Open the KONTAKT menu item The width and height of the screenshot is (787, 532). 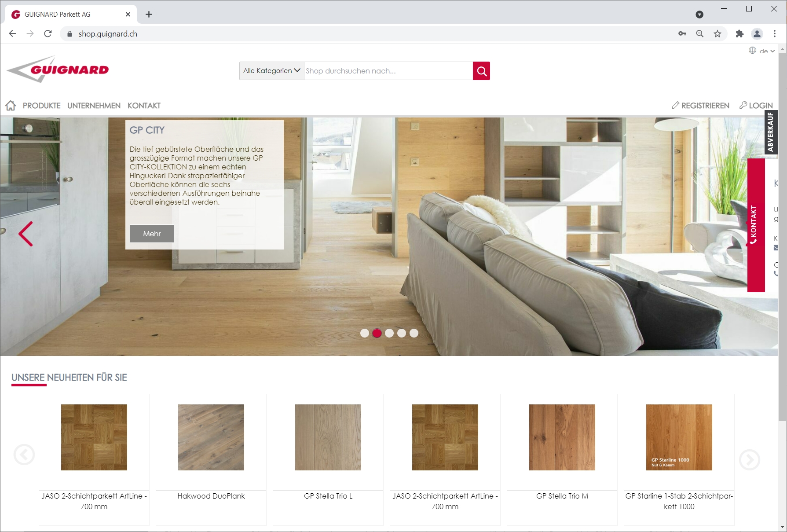[x=144, y=106]
